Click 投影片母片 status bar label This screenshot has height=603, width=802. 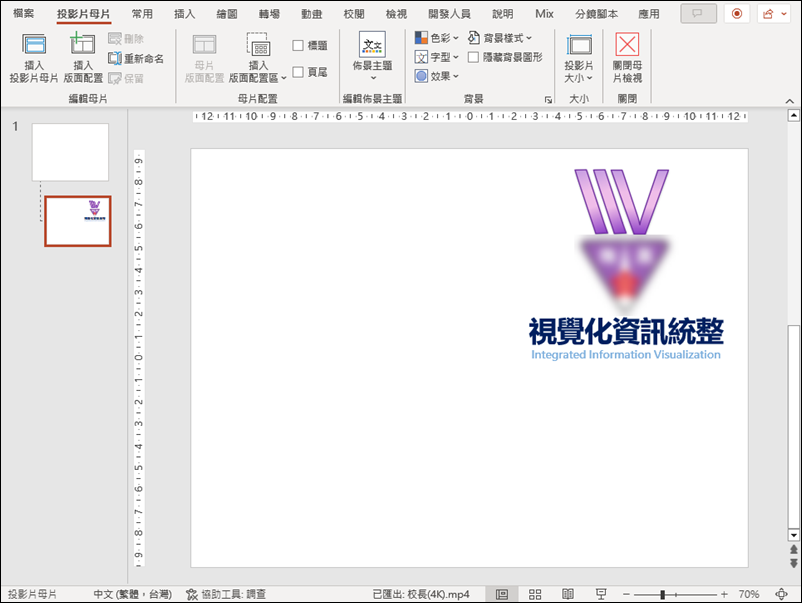click(x=32, y=594)
